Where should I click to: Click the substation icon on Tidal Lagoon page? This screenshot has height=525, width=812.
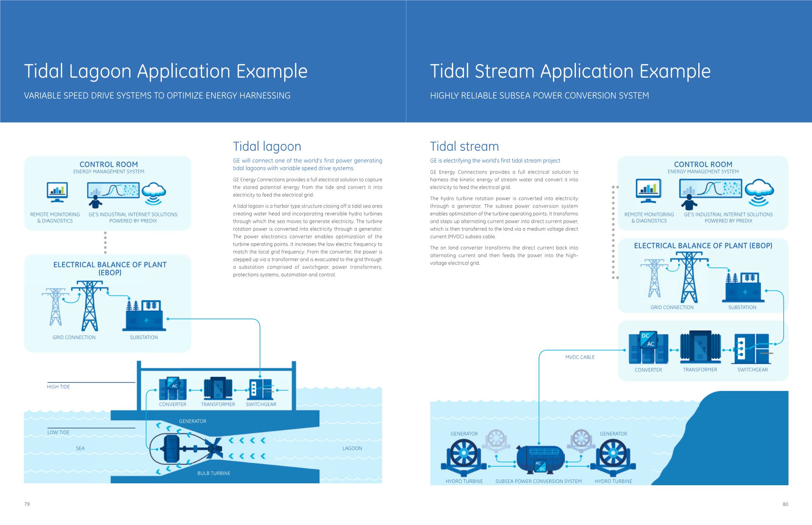[x=144, y=316]
